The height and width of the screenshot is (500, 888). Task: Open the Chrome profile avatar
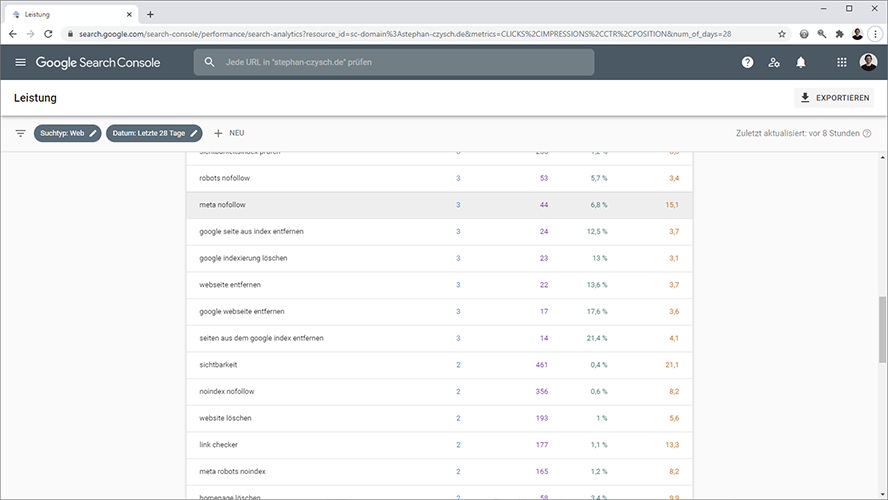click(857, 34)
